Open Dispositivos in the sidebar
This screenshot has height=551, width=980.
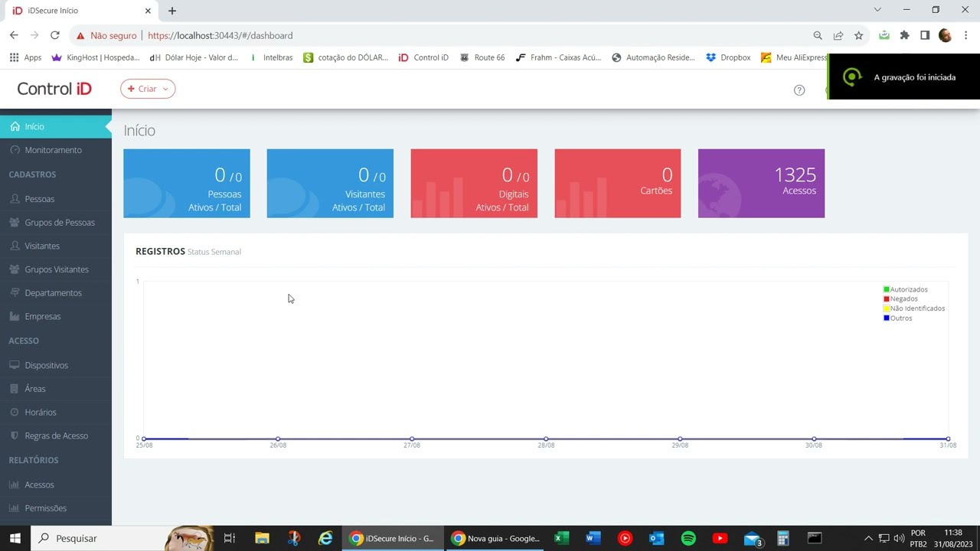[56, 365]
